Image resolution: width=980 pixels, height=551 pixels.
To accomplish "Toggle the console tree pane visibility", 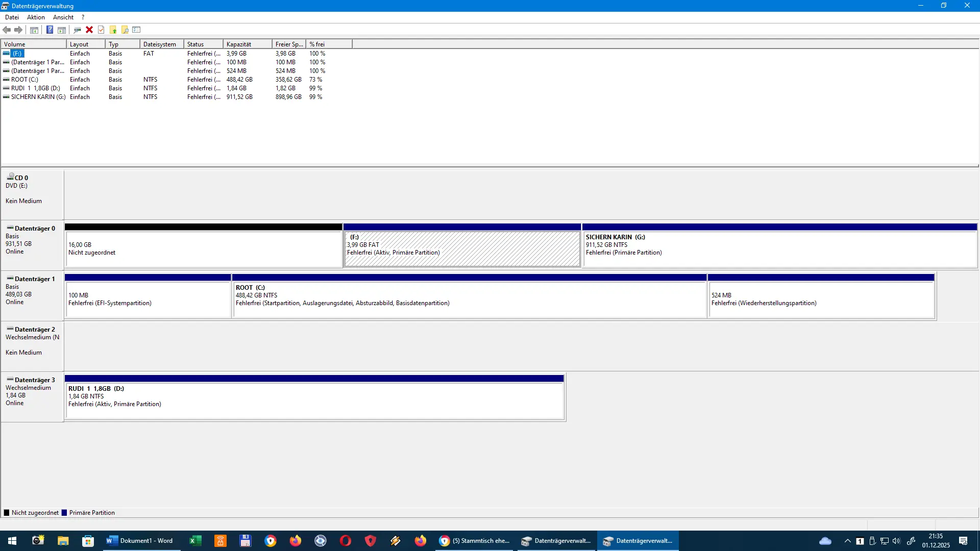I will click(34, 30).
